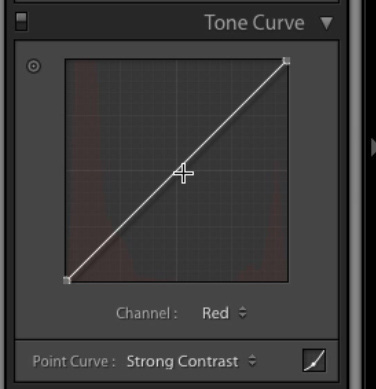The height and width of the screenshot is (389, 376).
Task: Click the Point Curve label
Action: (x=74, y=361)
